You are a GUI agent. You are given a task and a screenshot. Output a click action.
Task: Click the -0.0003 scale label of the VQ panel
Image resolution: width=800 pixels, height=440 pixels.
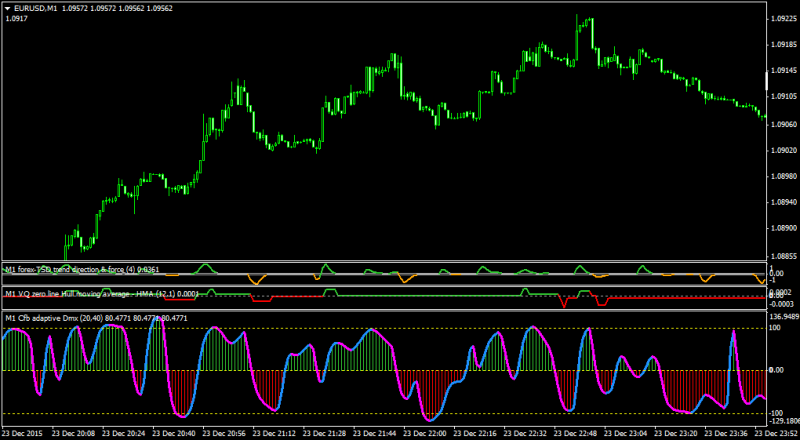point(781,304)
